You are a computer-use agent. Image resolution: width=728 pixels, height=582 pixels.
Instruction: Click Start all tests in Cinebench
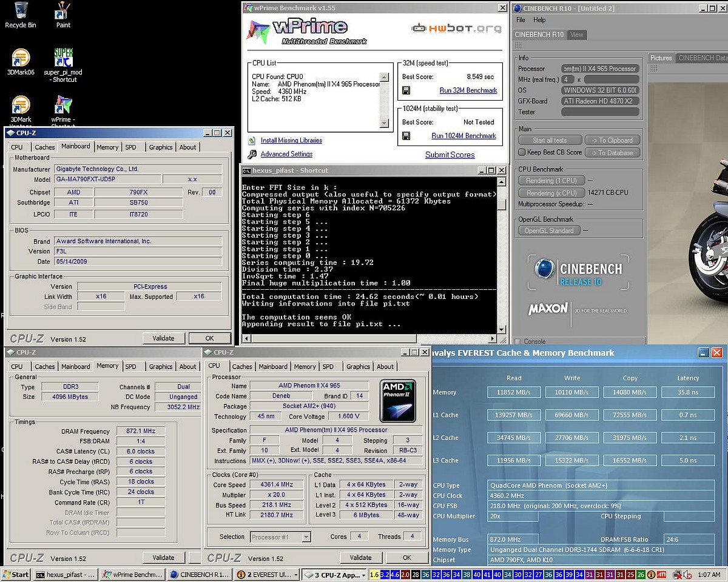click(x=550, y=140)
